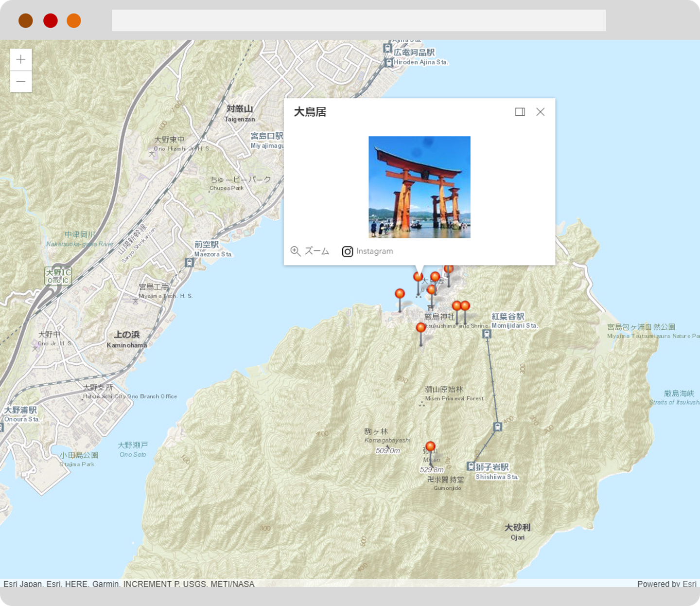Zoom in with the plus button

coord(21,59)
